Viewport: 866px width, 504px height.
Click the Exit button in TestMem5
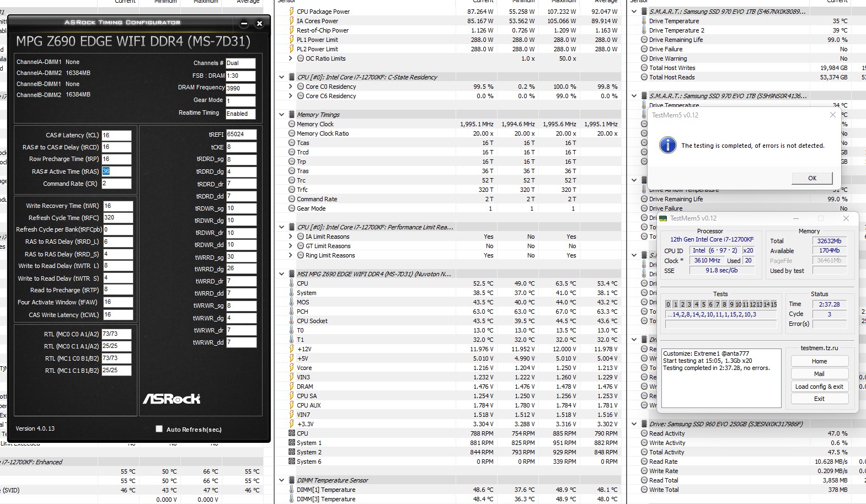[819, 399]
